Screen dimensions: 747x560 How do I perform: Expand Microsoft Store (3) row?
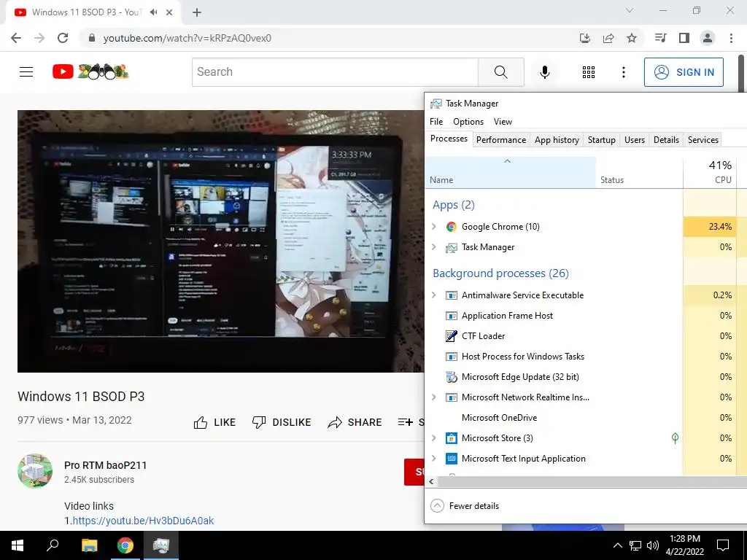click(433, 438)
